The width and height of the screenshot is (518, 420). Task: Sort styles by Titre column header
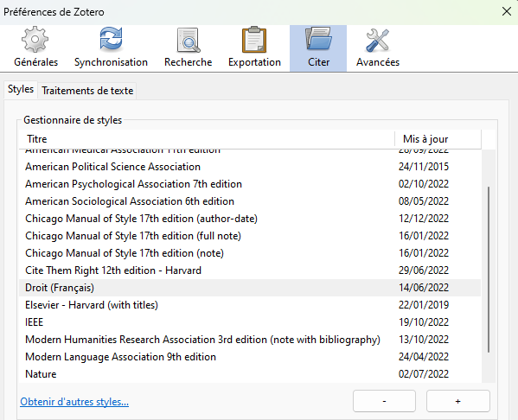207,139
